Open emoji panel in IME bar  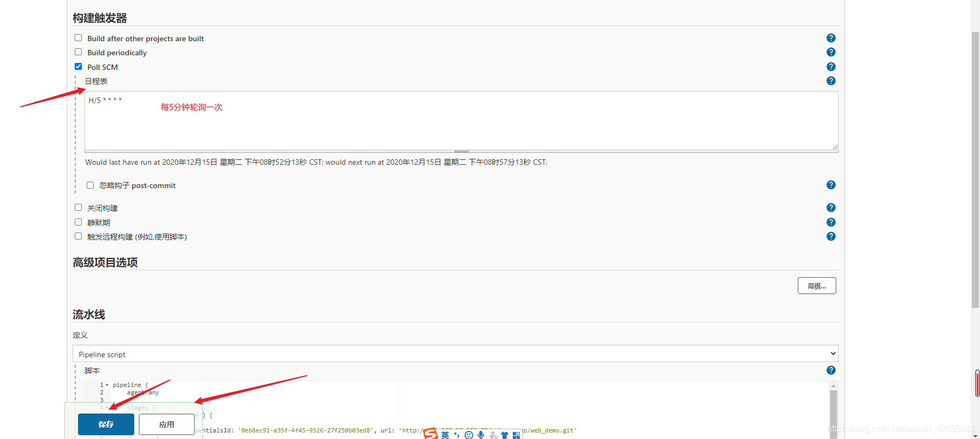point(469,435)
